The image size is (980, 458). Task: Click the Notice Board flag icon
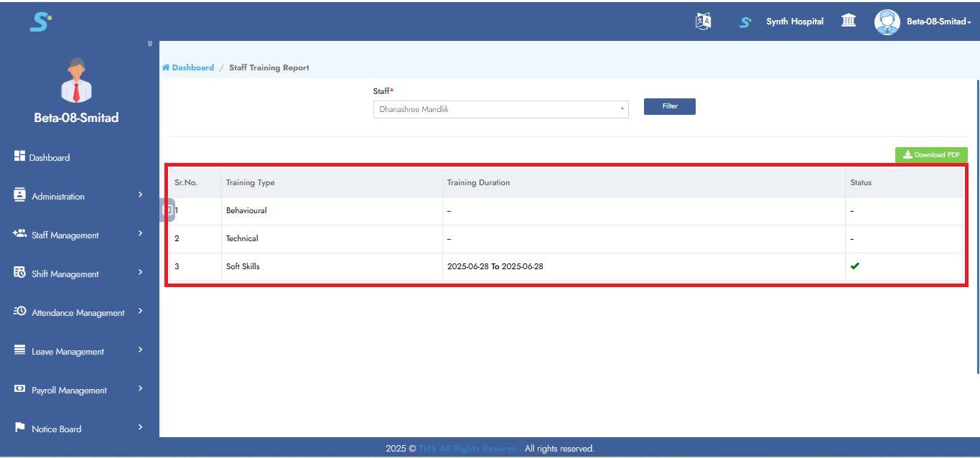tap(20, 428)
